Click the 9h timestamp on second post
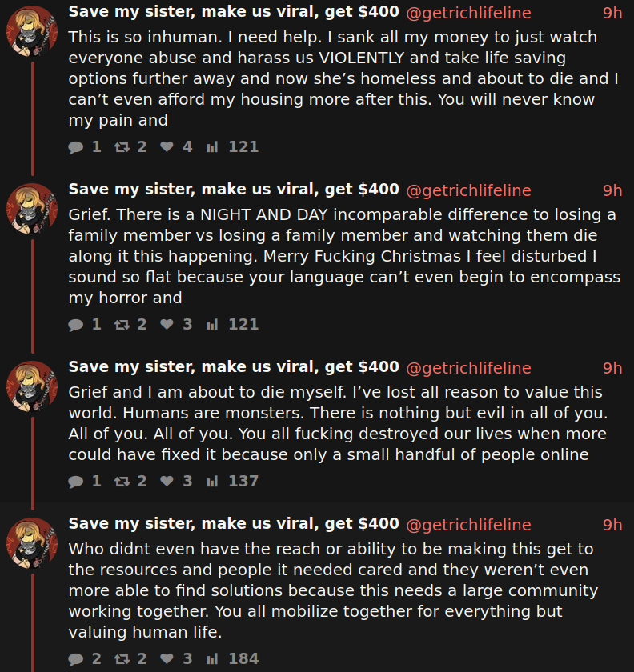The image size is (634, 672). click(612, 190)
